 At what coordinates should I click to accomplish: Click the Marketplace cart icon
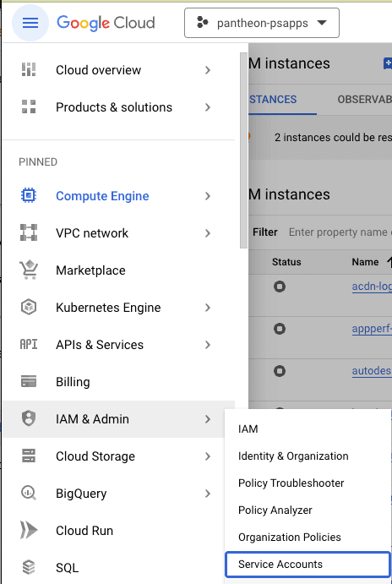pyautogui.click(x=29, y=270)
